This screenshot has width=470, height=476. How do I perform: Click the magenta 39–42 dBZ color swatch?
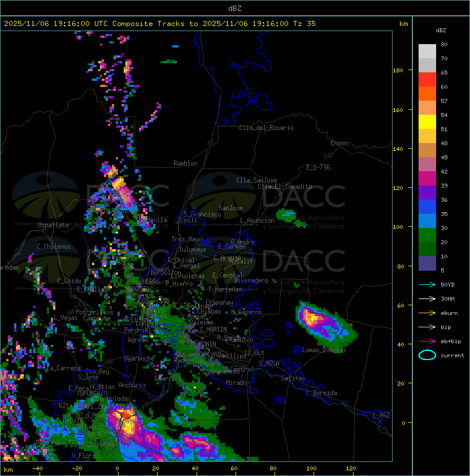pyautogui.click(x=427, y=179)
